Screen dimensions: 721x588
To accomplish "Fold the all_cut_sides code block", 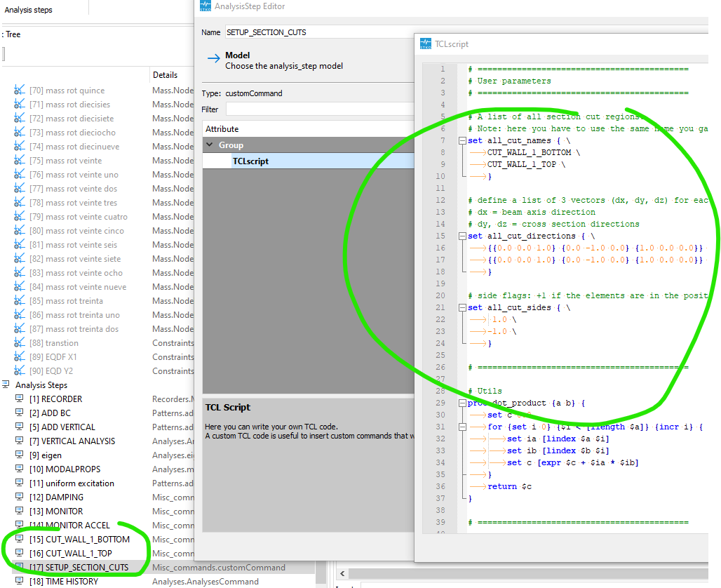I will 462,308.
